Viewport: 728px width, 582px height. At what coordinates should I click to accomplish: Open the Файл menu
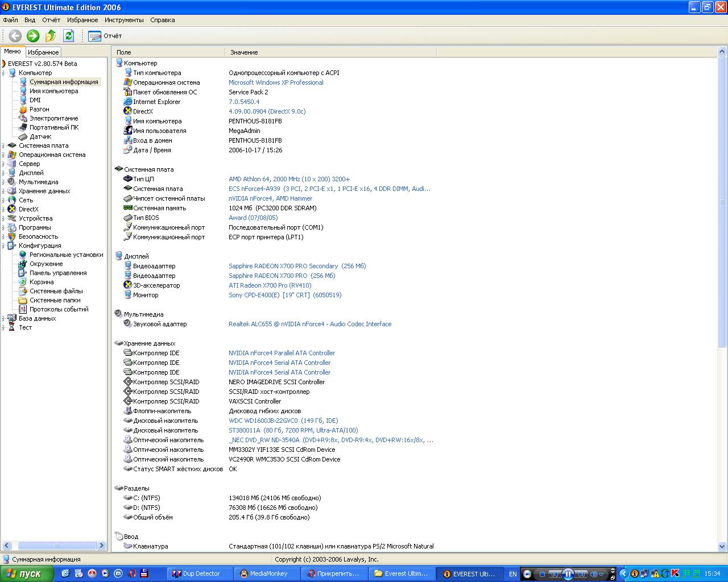(x=10, y=20)
